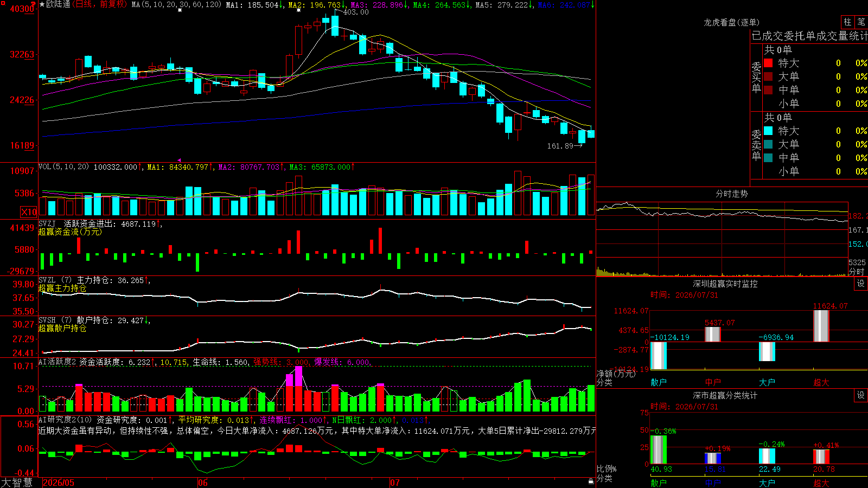The width and height of the screenshot is (868, 488).
Task: Click the 深市超赢分类统计 panel title
Action: coord(725,395)
